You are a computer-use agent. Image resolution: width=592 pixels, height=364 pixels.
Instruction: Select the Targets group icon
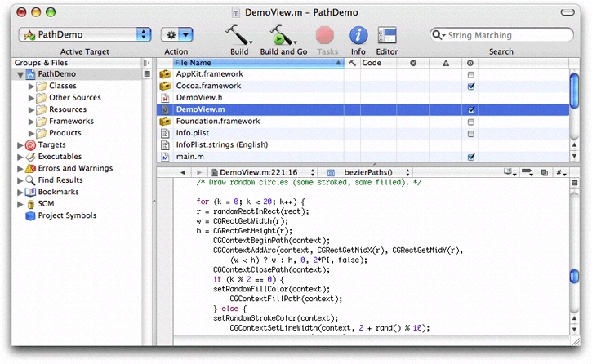click(31, 144)
